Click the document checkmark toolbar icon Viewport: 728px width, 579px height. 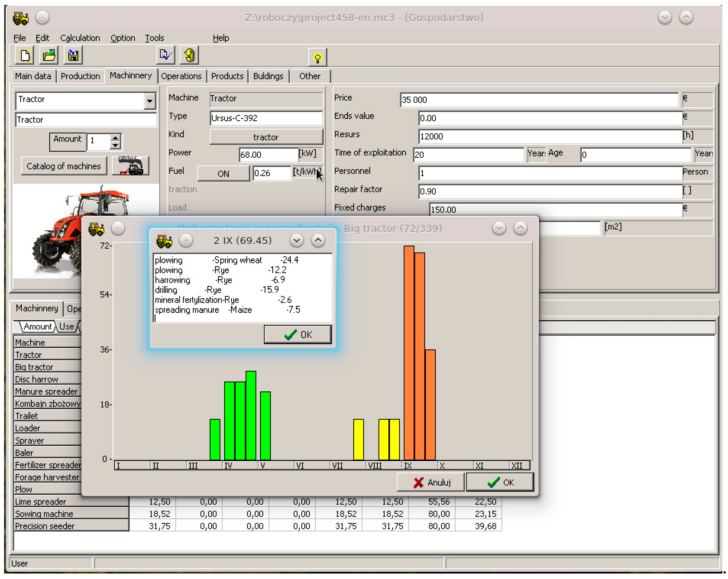[x=165, y=55]
